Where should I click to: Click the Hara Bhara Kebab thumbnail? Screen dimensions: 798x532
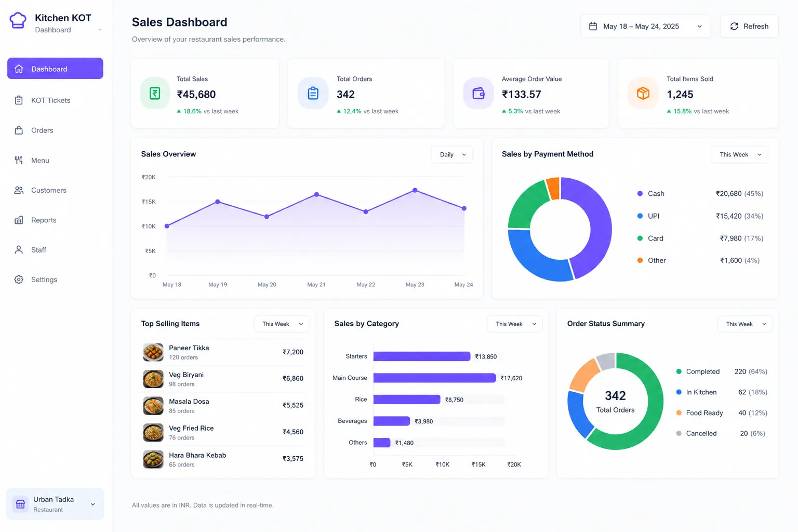pyautogui.click(x=153, y=459)
